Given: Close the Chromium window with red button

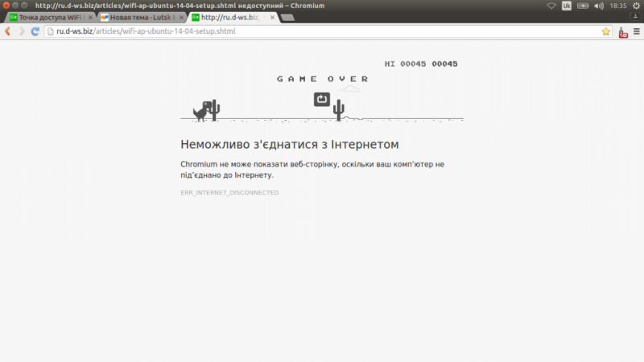Looking at the screenshot, I should [6, 6].
